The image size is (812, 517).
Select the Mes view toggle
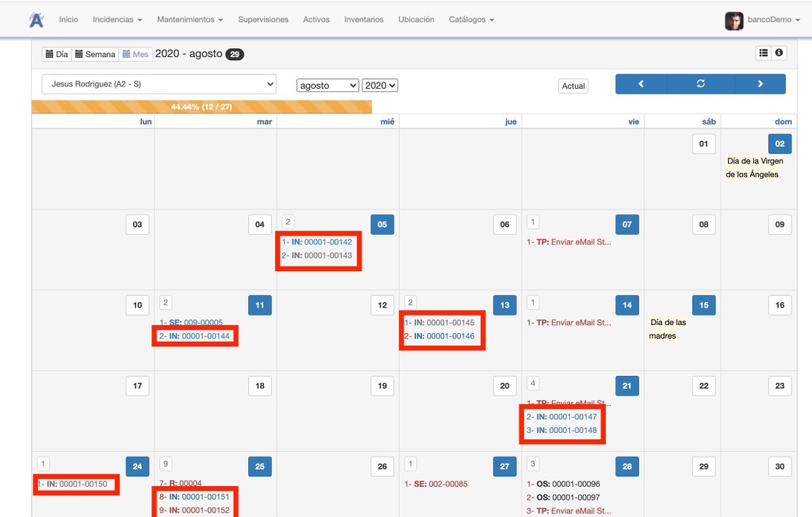pos(136,55)
